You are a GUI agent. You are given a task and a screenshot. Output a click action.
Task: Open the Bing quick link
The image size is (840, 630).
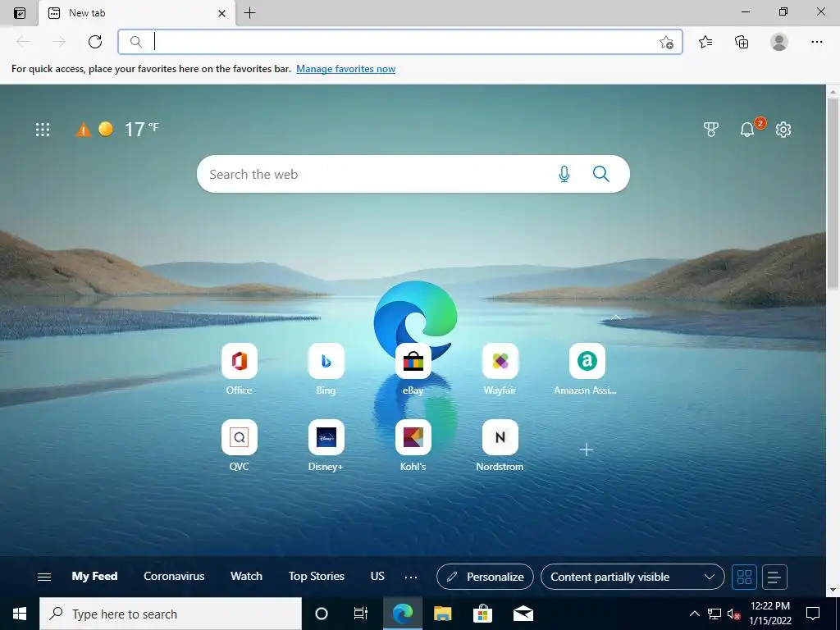pos(326,369)
